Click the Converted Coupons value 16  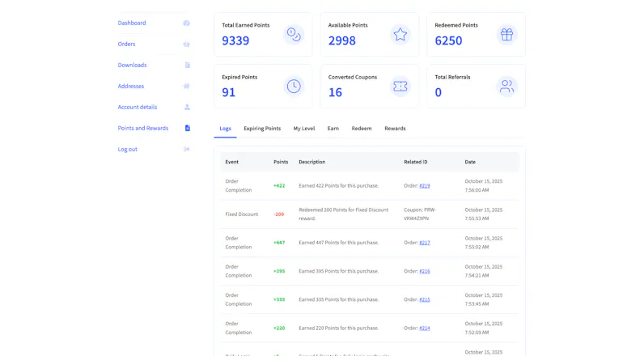click(x=335, y=92)
